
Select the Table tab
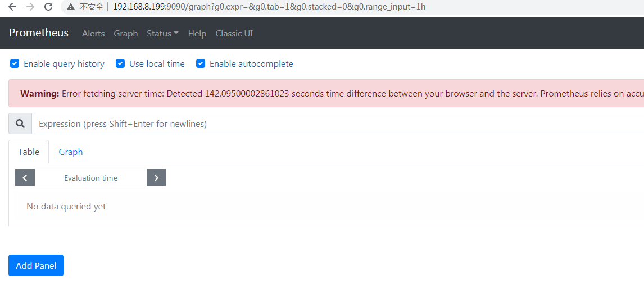click(x=29, y=152)
